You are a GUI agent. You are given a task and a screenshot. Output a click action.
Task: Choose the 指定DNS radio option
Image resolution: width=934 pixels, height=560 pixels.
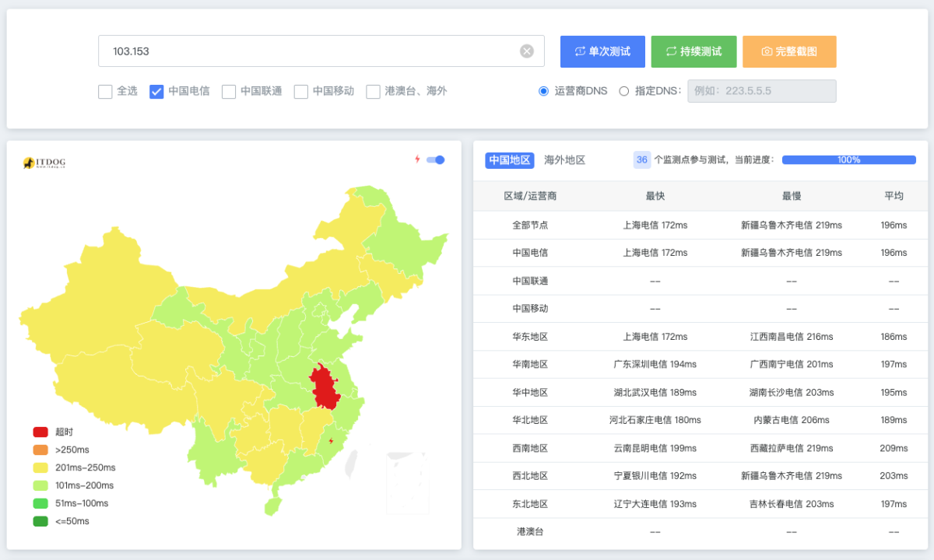[x=624, y=91]
